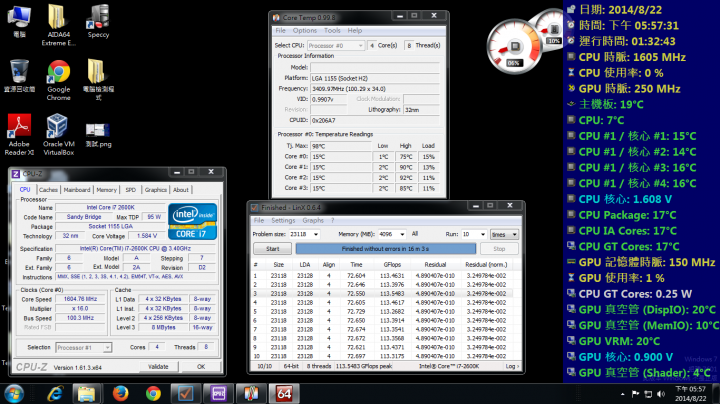
Task: Open the Log link in LinX status bar
Action: click(512, 366)
